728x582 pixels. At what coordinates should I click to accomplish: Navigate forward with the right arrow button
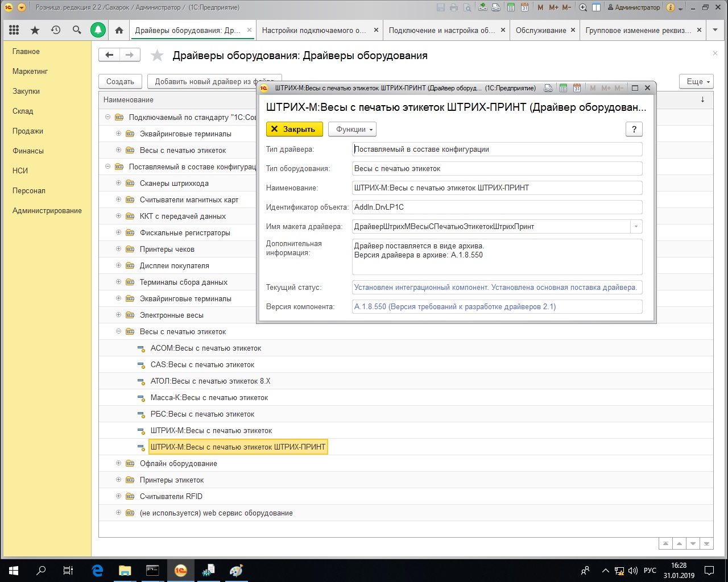pyautogui.click(x=130, y=55)
